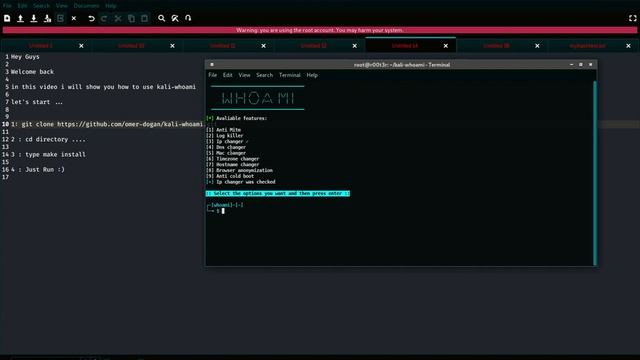
Task: Open Find and Replace toolbar icon
Action: pyautogui.click(x=175, y=18)
